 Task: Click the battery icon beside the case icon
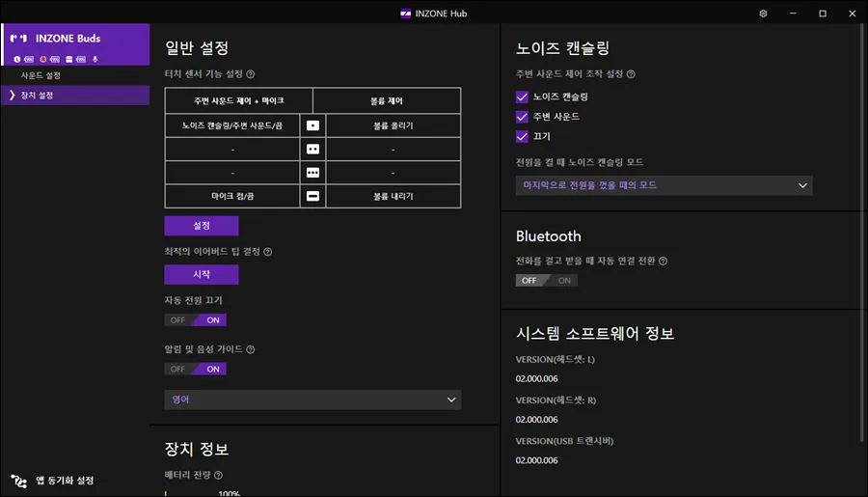81,59
